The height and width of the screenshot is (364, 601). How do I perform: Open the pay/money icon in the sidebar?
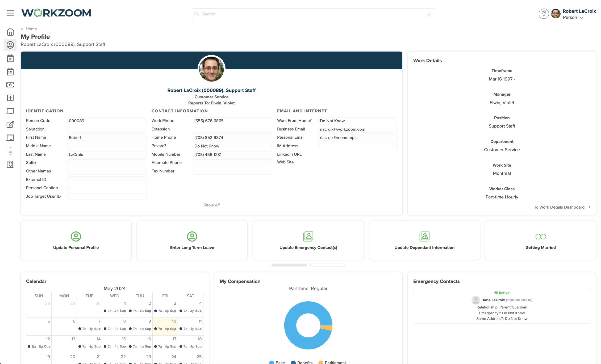coord(10,85)
